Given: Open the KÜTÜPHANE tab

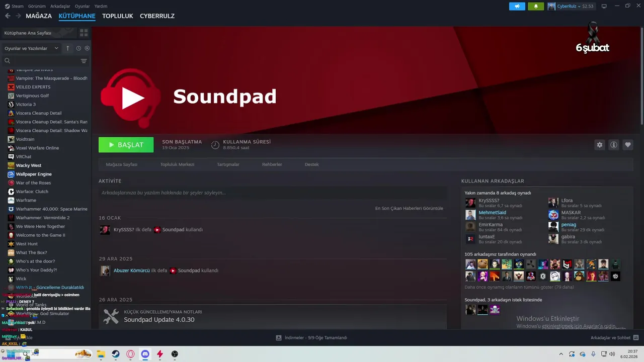Looking at the screenshot, I should (x=77, y=16).
